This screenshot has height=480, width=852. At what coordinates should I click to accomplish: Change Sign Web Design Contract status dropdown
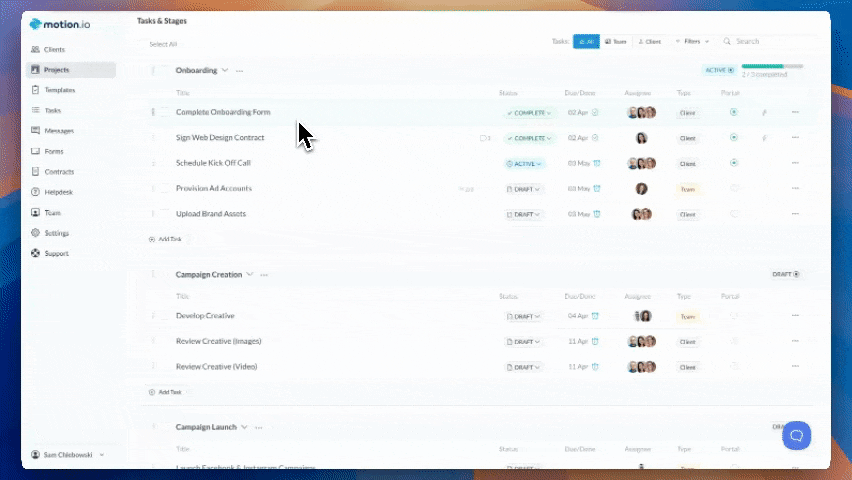pos(529,138)
